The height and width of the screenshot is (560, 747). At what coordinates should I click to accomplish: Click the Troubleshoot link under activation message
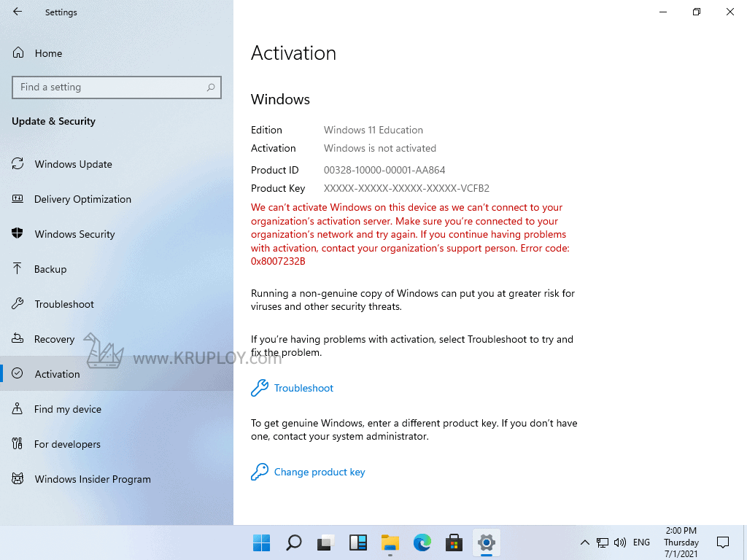(x=303, y=388)
